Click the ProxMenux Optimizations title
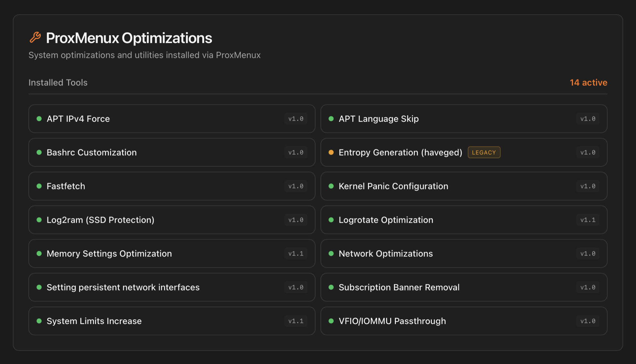This screenshot has height=364, width=636. point(129,38)
